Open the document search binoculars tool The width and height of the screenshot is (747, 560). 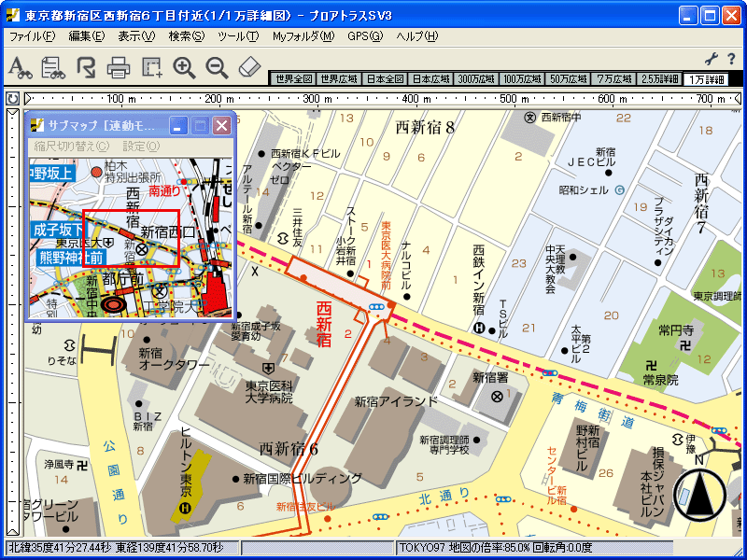point(53,67)
